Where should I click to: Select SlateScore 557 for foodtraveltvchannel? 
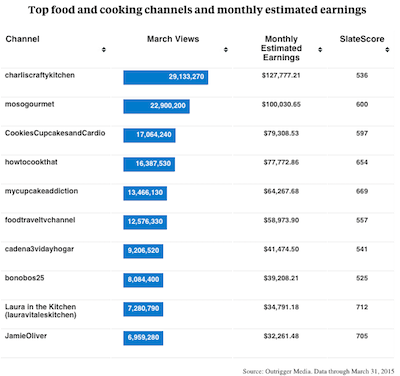coord(362,220)
